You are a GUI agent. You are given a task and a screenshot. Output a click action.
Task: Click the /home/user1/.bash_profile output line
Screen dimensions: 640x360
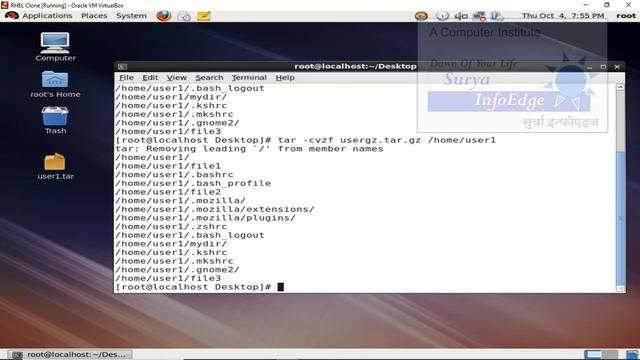tap(193, 183)
